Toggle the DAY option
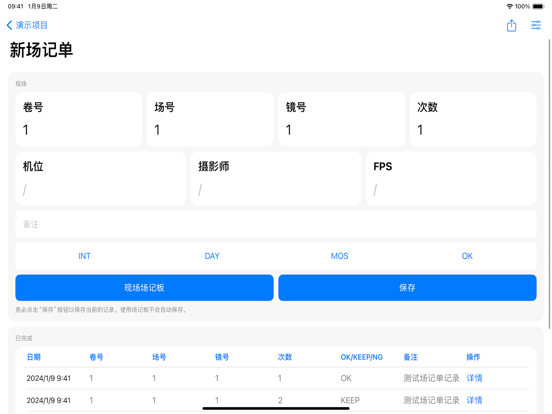The height and width of the screenshot is (414, 552). coord(212,256)
